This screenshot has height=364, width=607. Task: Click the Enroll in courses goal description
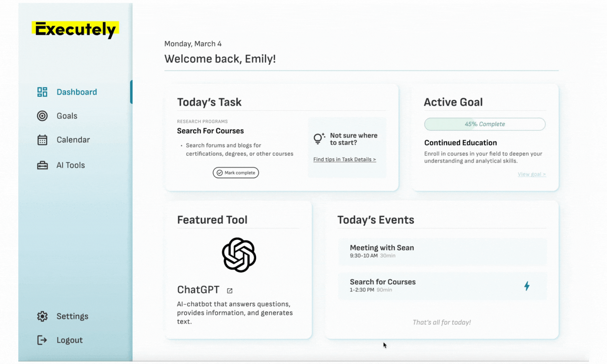tap(483, 157)
